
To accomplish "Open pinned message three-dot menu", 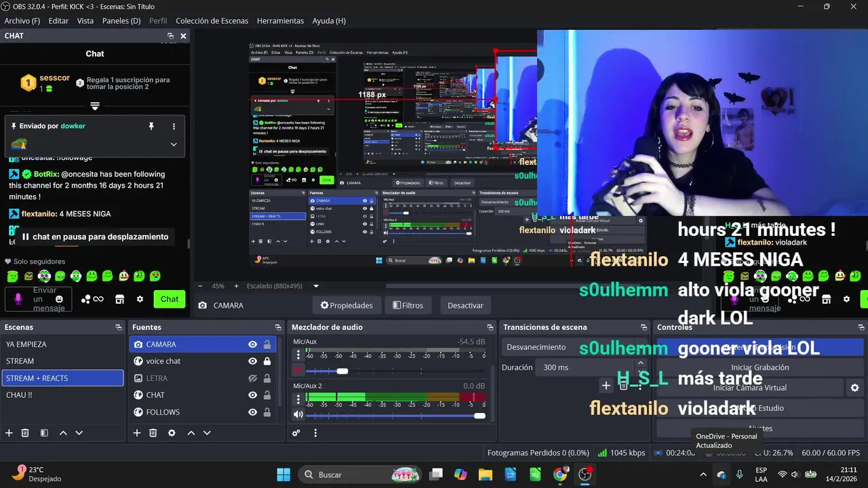I will [174, 126].
